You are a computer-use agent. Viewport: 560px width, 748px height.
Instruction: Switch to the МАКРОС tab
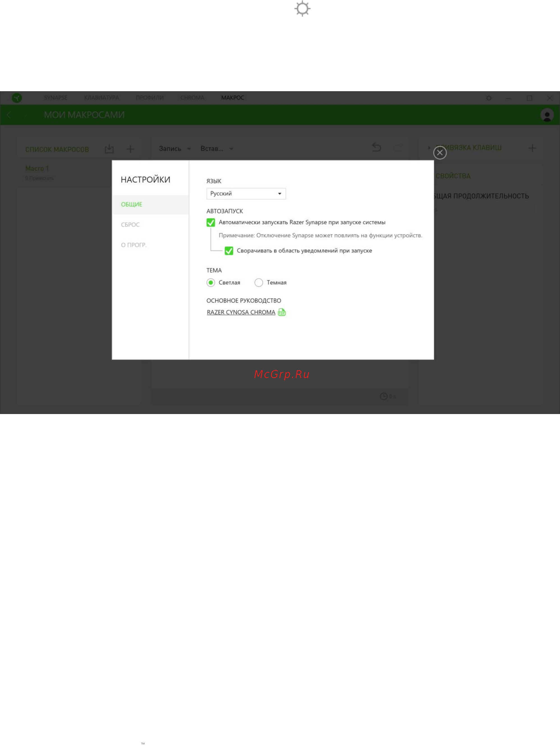(233, 98)
